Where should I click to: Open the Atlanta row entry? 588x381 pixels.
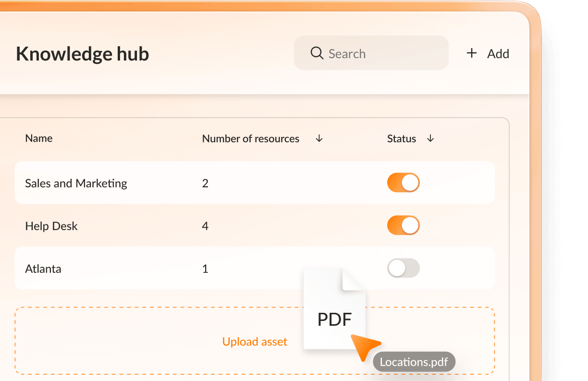[x=43, y=269]
